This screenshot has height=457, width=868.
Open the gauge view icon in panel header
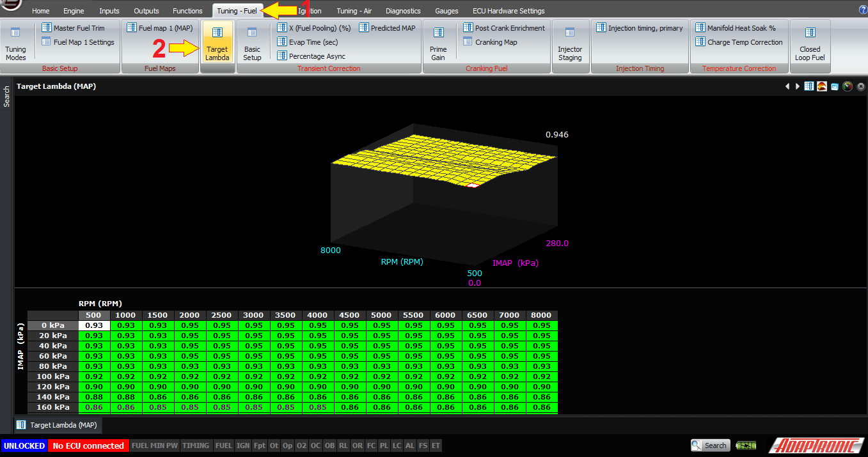848,86
